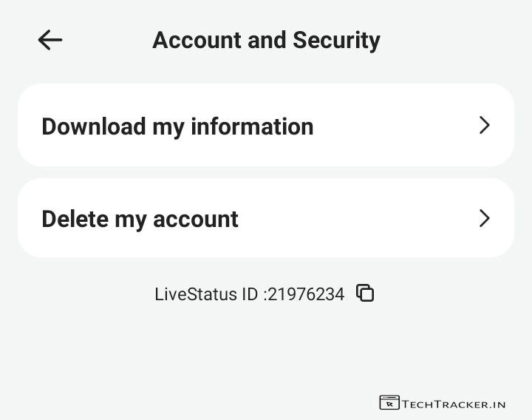The width and height of the screenshot is (532, 420).
Task: Click the TechTracker.in watermark text
Action: [x=454, y=404]
